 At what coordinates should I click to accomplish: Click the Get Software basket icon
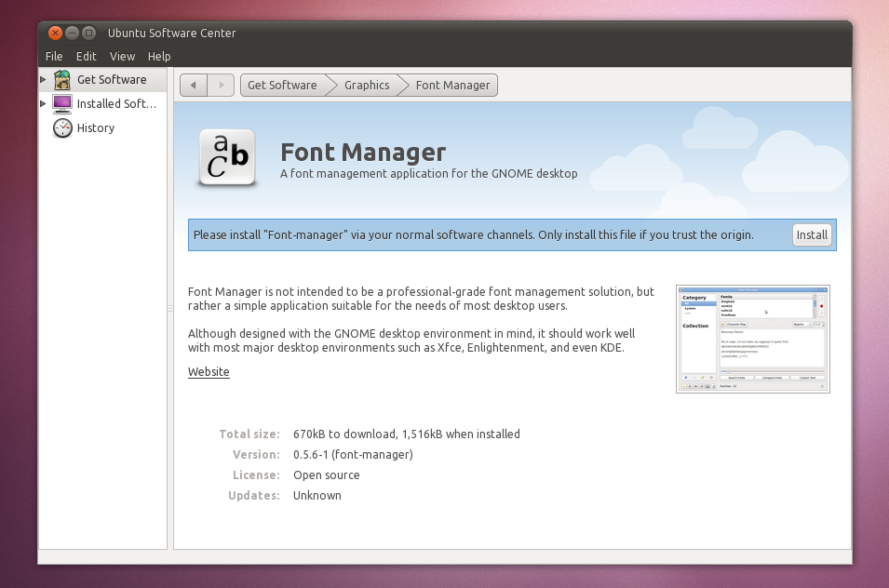click(62, 80)
